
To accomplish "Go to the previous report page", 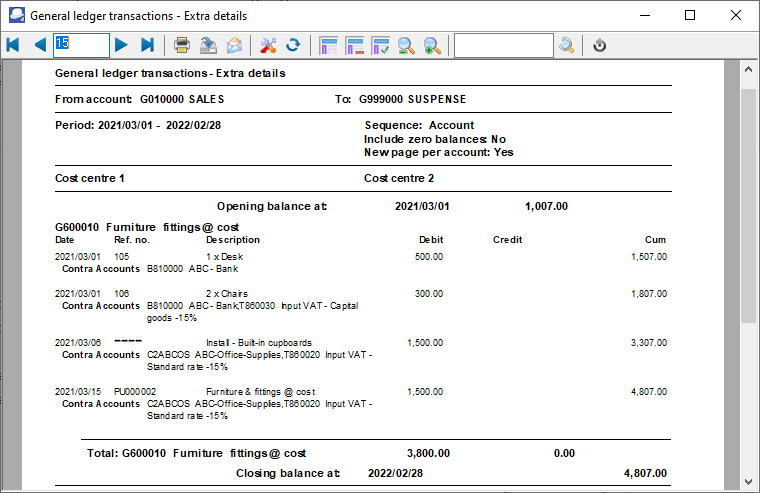I will click(40, 45).
